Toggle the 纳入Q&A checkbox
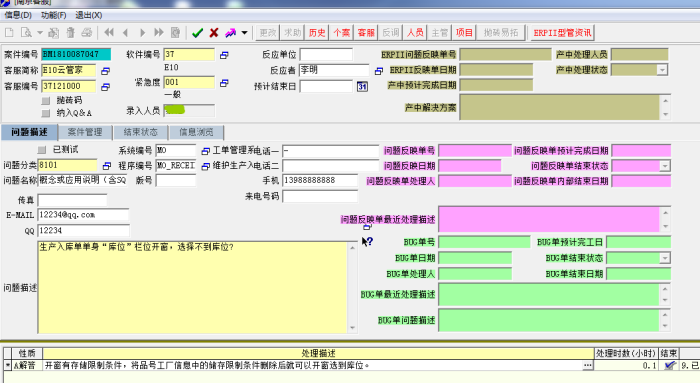Image resolution: width=700 pixels, height=383 pixels. pyautogui.click(x=46, y=113)
